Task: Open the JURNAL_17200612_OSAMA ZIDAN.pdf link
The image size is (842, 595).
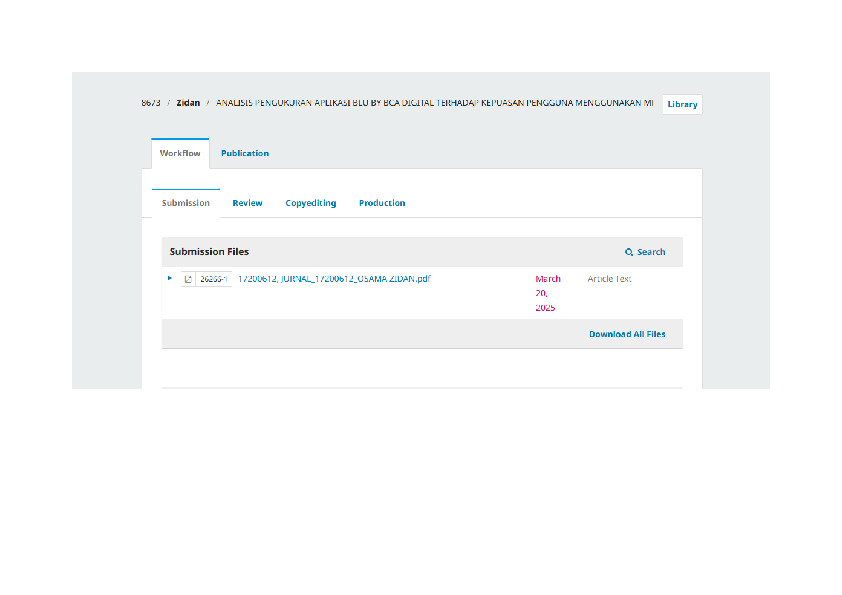Action: coord(334,279)
